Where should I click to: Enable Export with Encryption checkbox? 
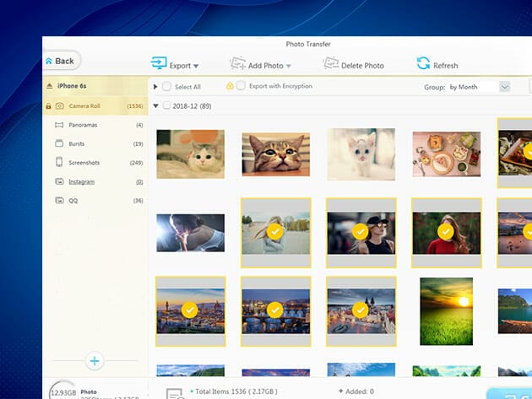pyautogui.click(x=242, y=86)
